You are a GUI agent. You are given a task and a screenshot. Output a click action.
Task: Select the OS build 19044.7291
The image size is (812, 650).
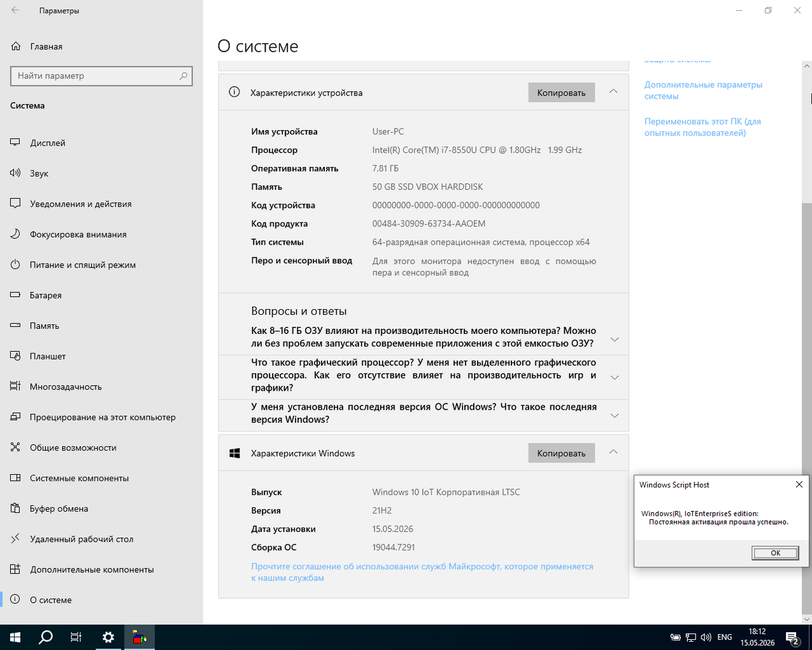394,547
